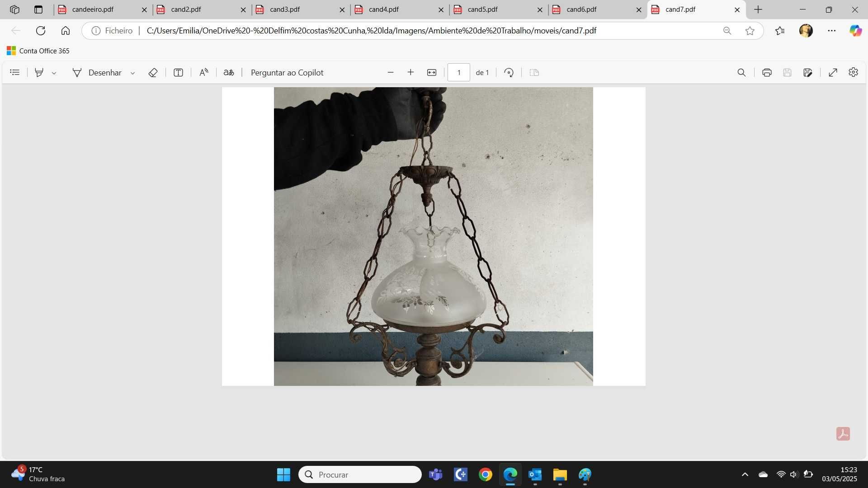868x488 pixels.
Task: Show hidden system tray icons
Action: pos(745,474)
